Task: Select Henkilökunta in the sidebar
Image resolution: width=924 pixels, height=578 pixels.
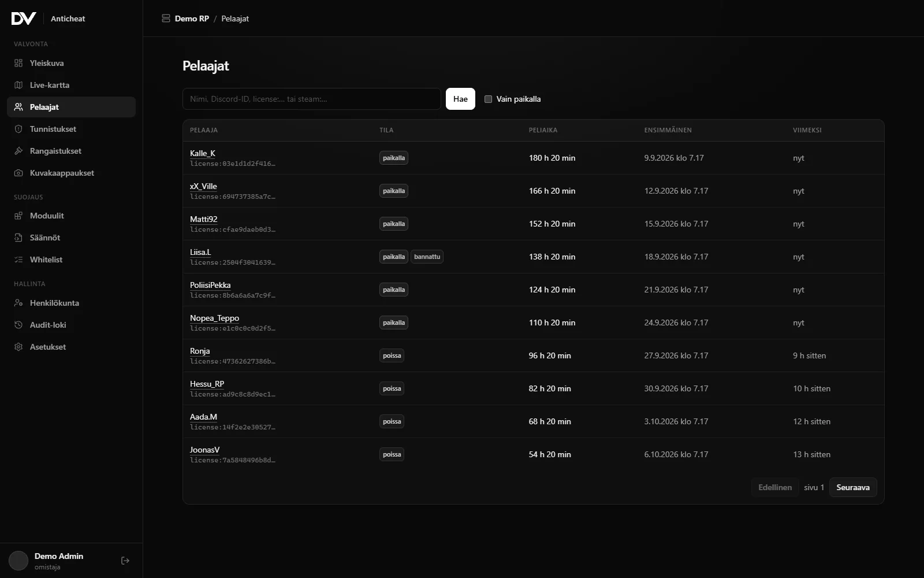Action: coord(71,303)
